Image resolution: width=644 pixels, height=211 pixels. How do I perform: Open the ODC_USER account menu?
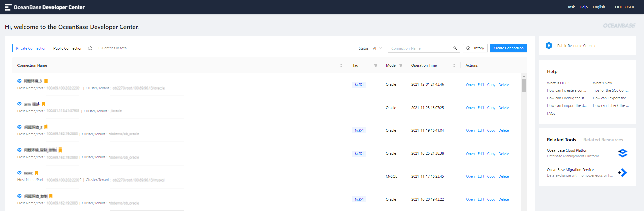click(624, 7)
